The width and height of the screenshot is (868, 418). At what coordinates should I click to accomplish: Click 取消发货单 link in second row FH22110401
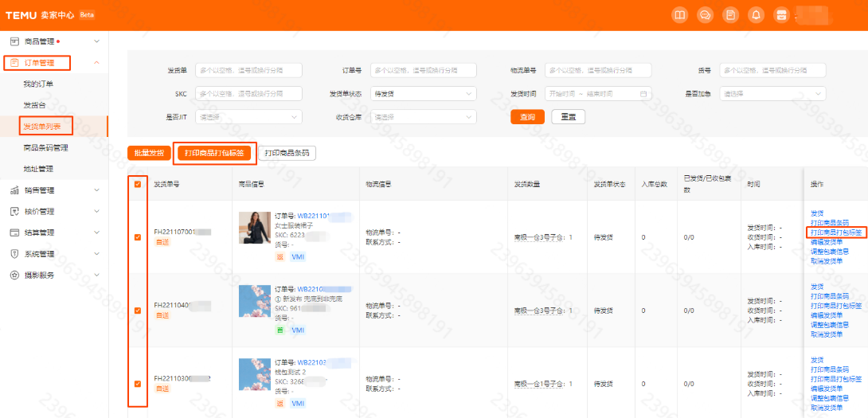826,334
